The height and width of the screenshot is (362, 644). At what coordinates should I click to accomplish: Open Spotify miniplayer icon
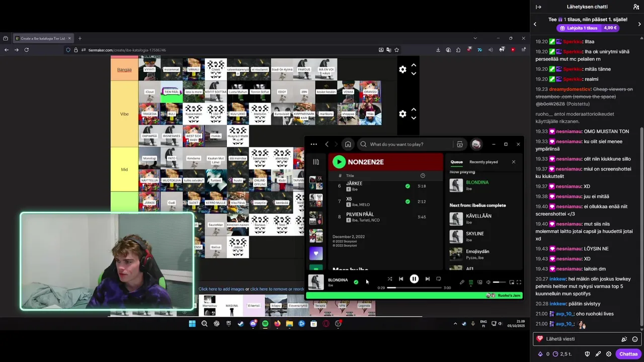pos(512,282)
